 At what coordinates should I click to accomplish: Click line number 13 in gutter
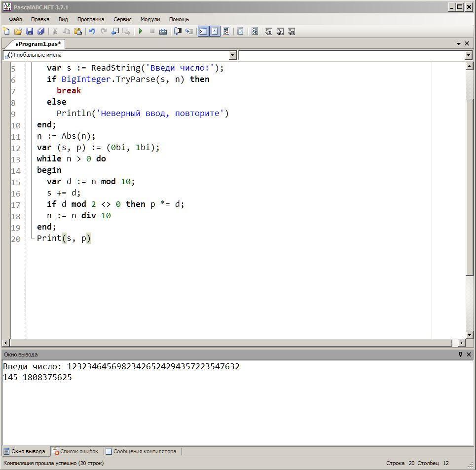coord(16,159)
